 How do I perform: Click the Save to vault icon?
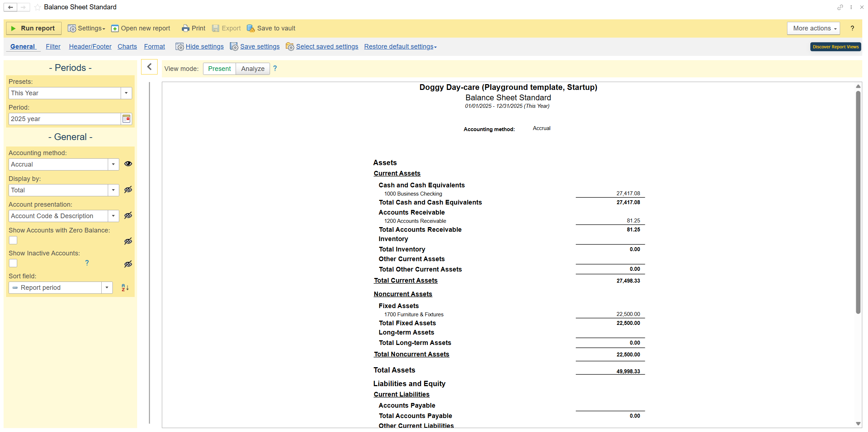click(251, 28)
